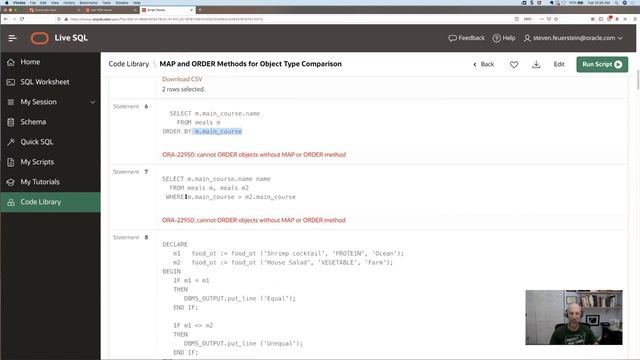
Task: Switch to the first browser tab
Action: (x=54, y=10)
